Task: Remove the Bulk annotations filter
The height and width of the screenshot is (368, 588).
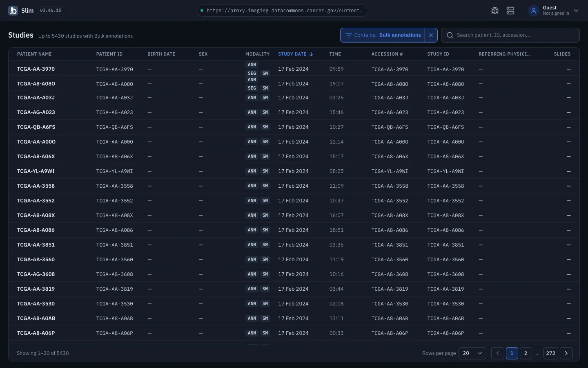Action: click(431, 35)
